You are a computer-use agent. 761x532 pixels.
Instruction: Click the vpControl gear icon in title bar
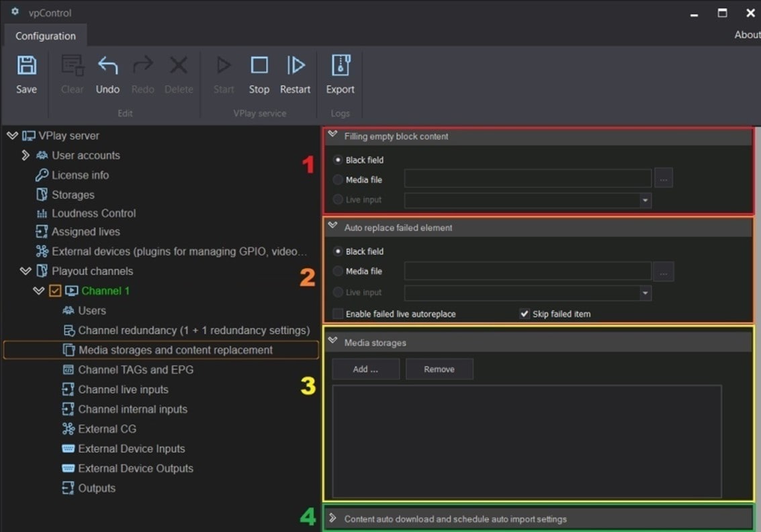tap(15, 11)
